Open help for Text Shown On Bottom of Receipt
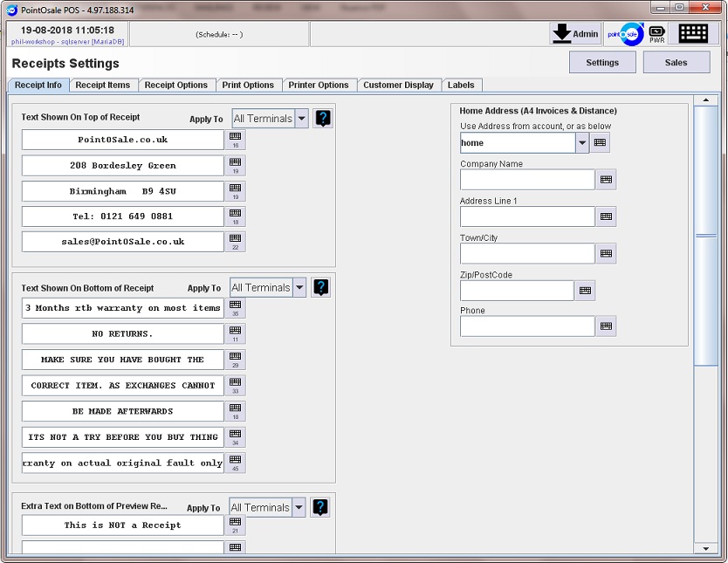The width and height of the screenshot is (728, 563). [x=321, y=287]
